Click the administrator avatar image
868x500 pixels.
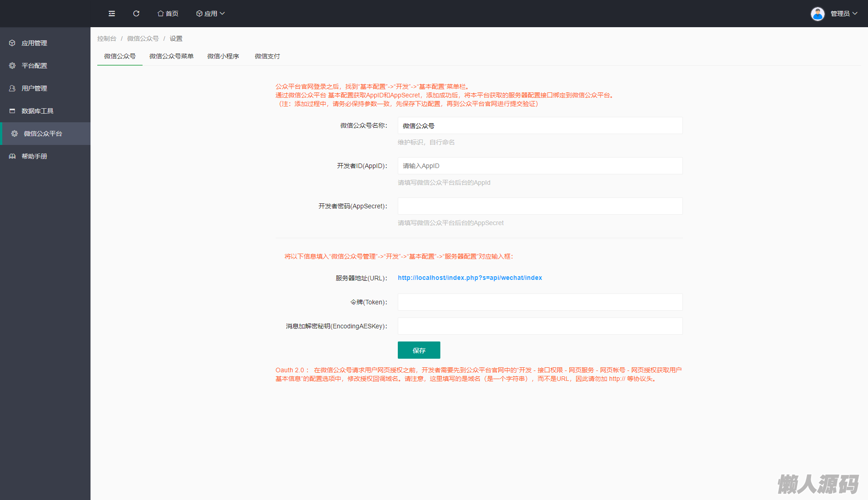tap(817, 14)
